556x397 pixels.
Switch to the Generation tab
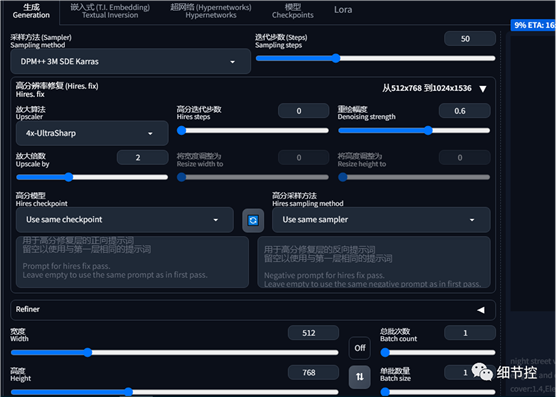pyautogui.click(x=31, y=11)
